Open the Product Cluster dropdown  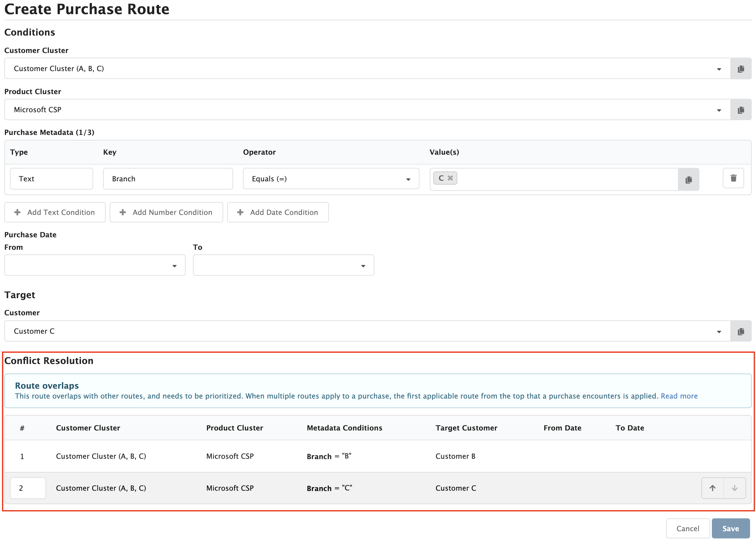point(719,110)
